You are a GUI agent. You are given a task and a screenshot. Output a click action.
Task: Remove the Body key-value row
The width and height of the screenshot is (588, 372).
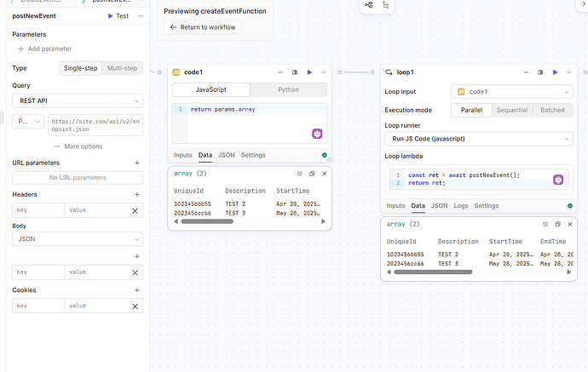coord(135,272)
